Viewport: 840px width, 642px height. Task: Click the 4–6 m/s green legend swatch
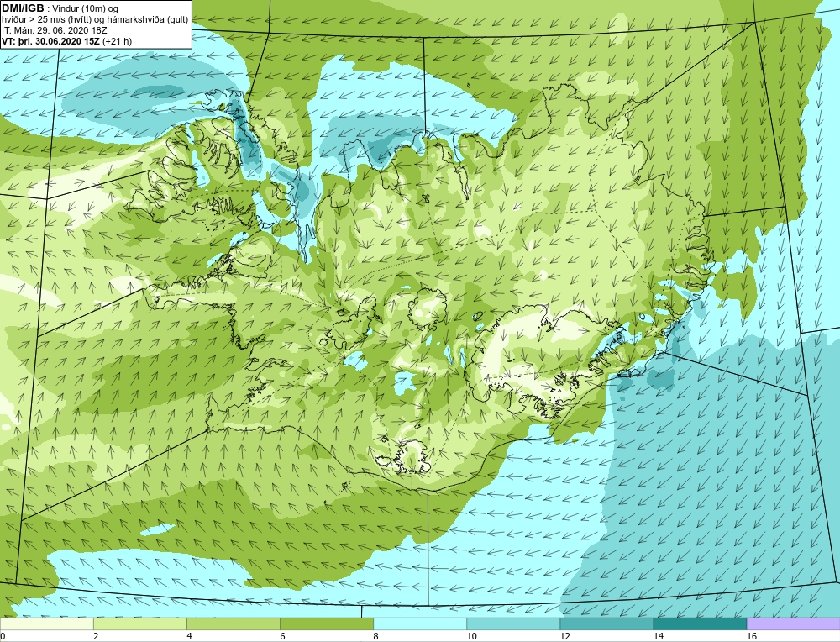(233, 624)
